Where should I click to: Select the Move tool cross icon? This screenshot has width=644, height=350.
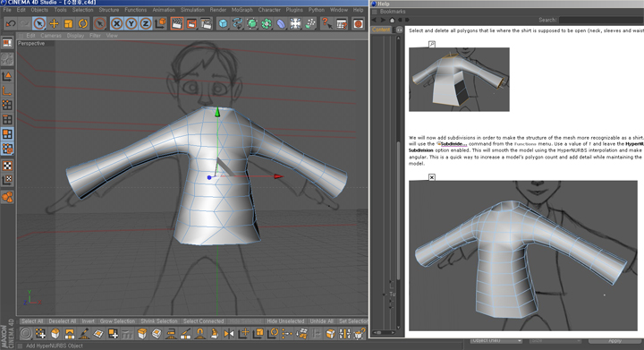[x=54, y=23]
